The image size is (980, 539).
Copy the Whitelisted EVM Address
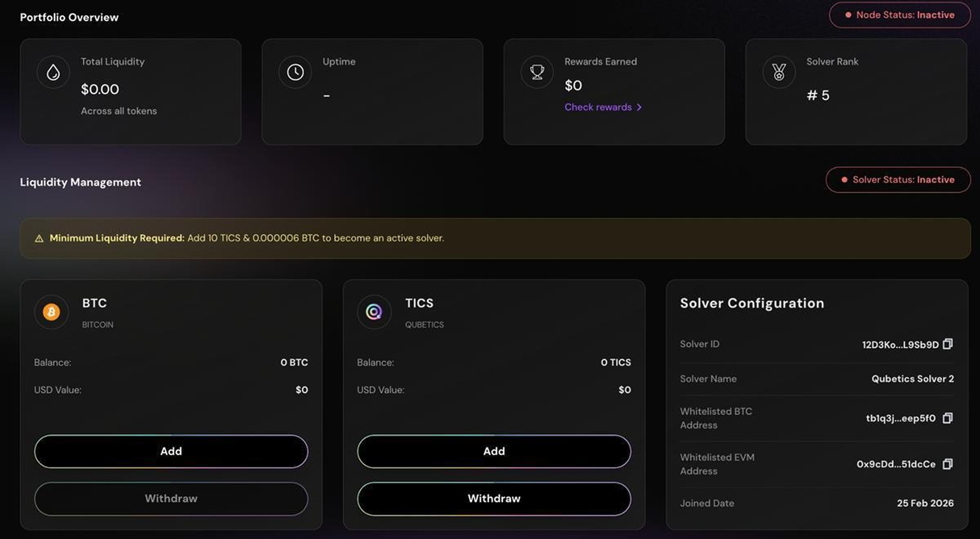[948, 464]
